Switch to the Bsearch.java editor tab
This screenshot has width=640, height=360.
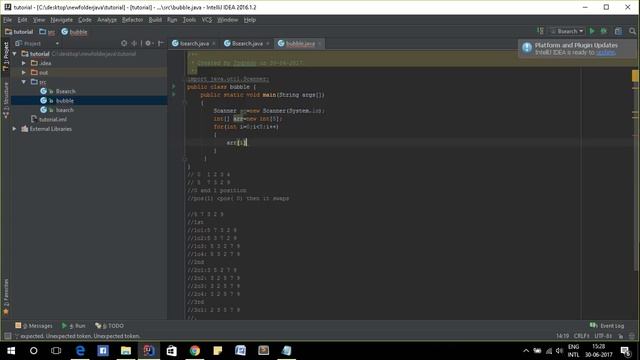(x=247, y=43)
